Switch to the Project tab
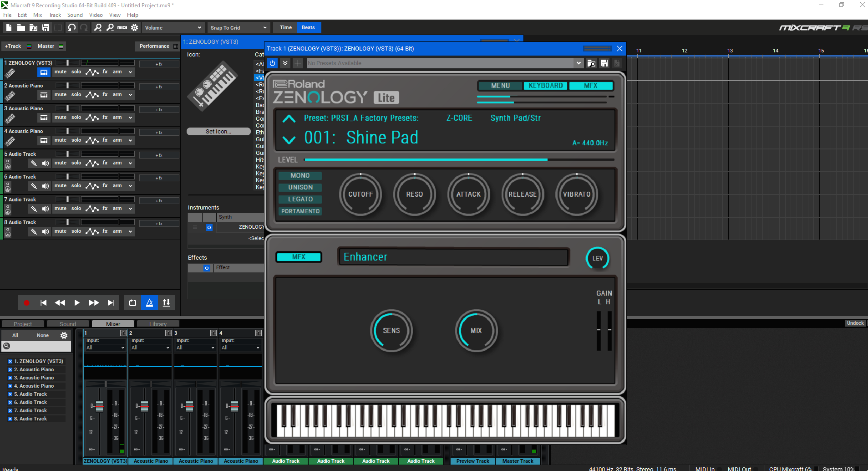 pyautogui.click(x=23, y=324)
